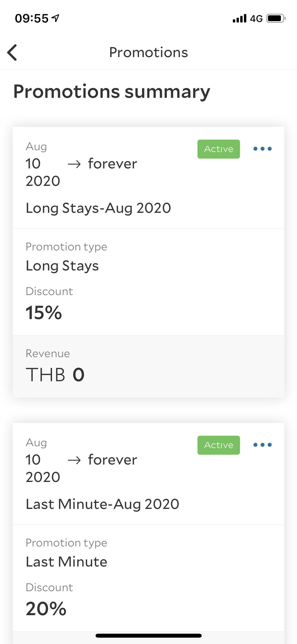Tap the home indicator bar
This screenshot has width=297, height=644.
[149, 636]
